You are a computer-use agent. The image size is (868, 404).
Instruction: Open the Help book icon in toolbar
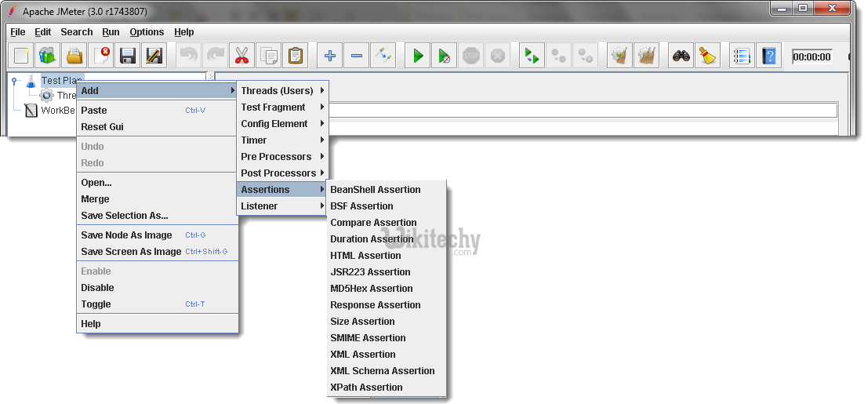click(769, 56)
